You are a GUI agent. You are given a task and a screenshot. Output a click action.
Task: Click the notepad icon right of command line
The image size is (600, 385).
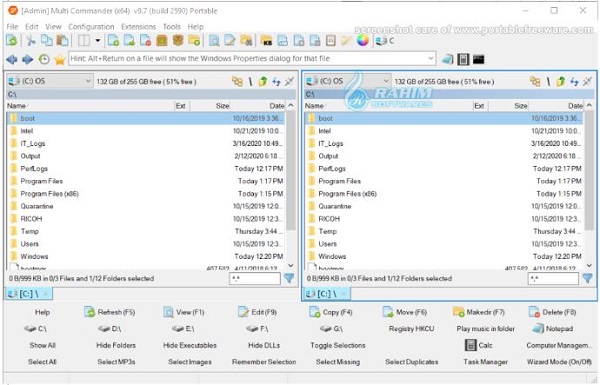tap(447, 59)
